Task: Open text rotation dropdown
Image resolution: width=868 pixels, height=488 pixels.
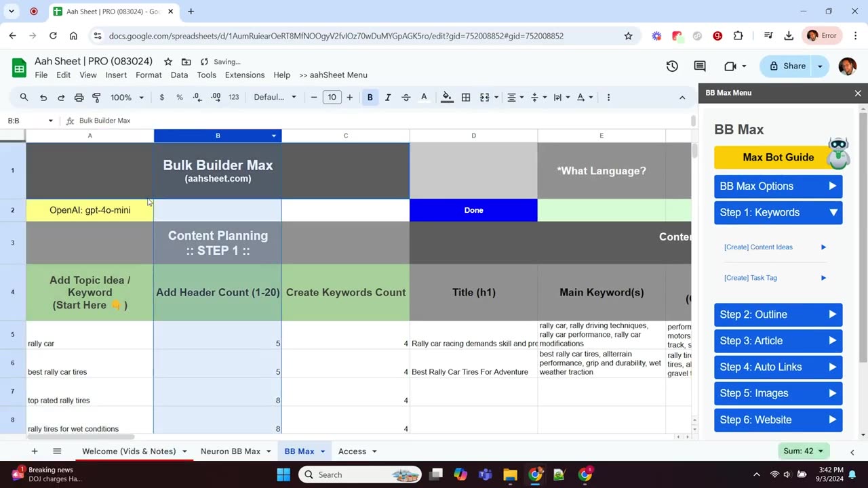Action: (585, 97)
